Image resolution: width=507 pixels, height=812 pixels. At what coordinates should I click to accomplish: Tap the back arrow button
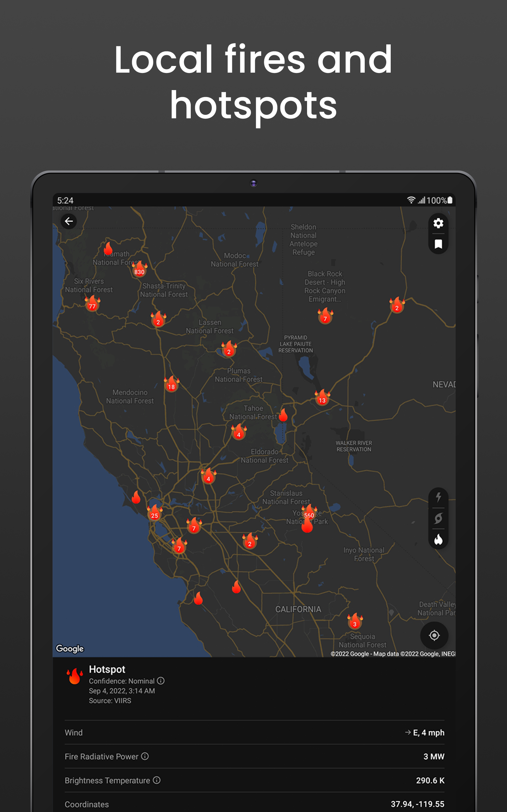point(69,221)
